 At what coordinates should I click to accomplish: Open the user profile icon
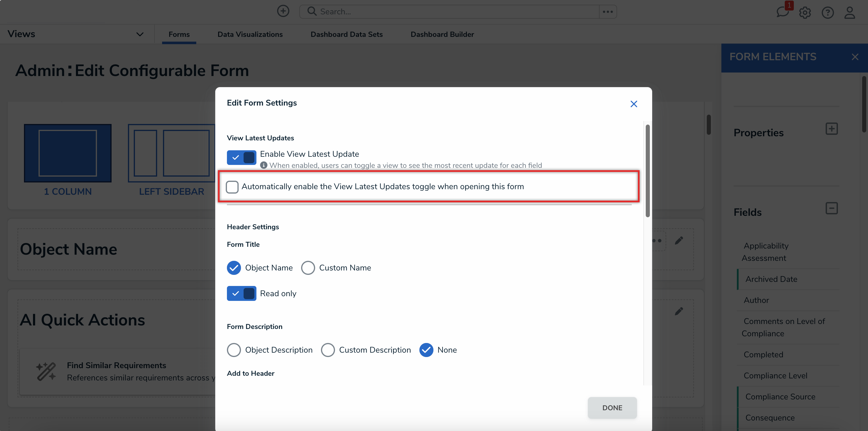pos(850,13)
